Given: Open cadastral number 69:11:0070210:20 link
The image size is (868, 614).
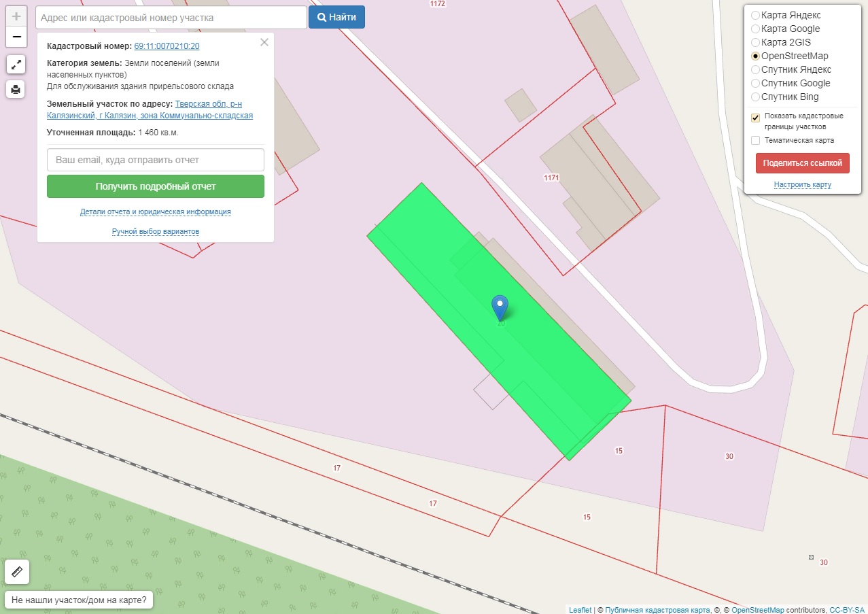Looking at the screenshot, I should click(x=167, y=46).
